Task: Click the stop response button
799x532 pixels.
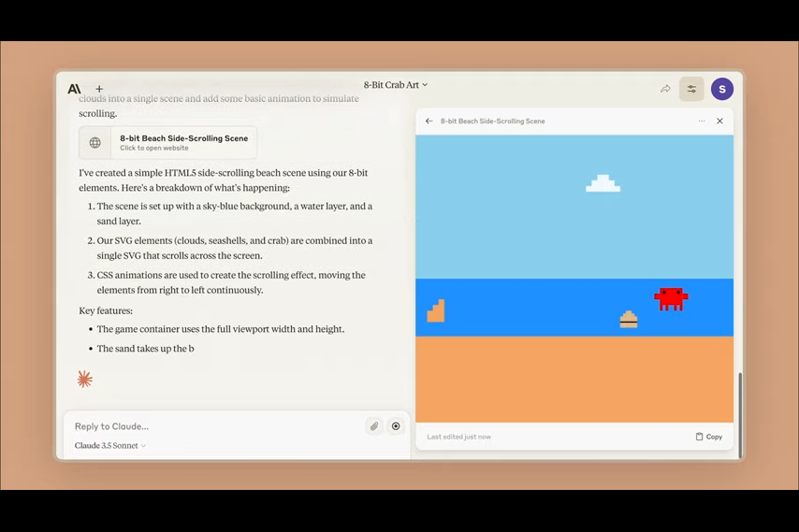Action: tap(396, 426)
